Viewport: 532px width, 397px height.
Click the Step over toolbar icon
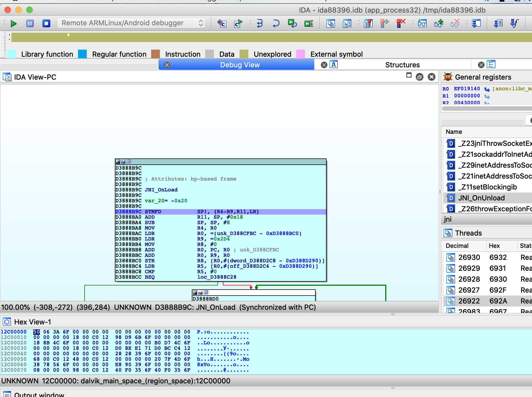[x=276, y=23]
